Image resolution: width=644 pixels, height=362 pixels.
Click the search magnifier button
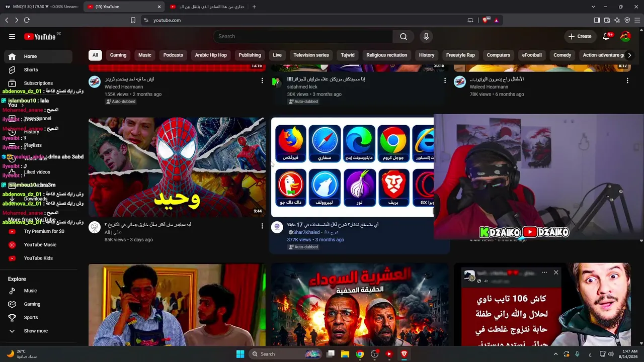point(404,36)
